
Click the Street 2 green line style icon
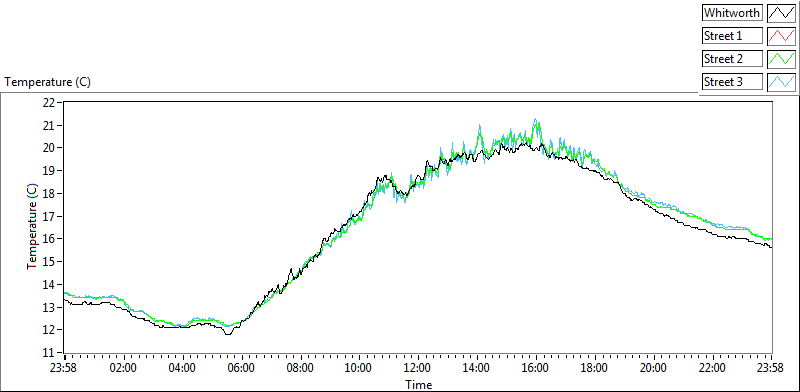781,59
